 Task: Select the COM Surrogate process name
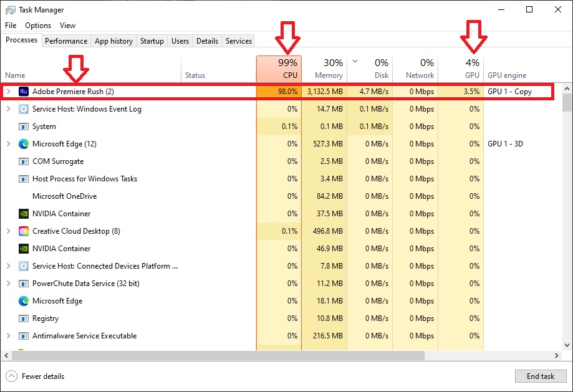[58, 161]
